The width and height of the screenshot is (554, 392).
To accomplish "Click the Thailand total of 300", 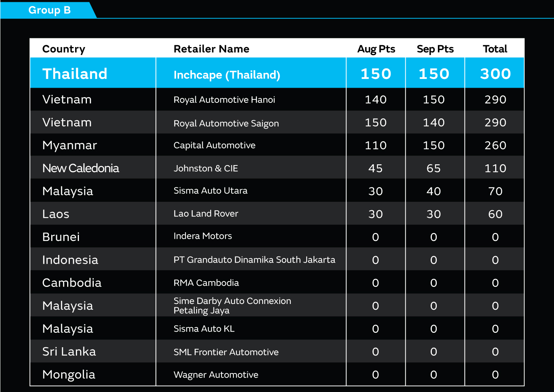I will click(x=495, y=74).
